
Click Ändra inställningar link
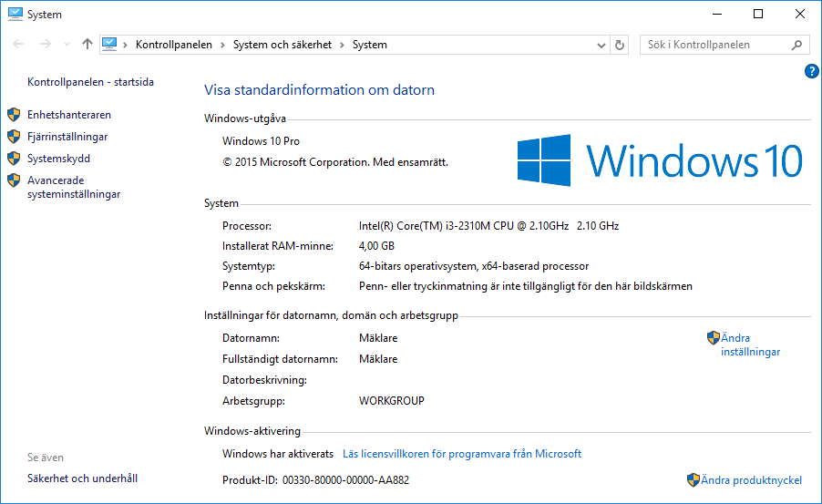pyautogui.click(x=750, y=345)
